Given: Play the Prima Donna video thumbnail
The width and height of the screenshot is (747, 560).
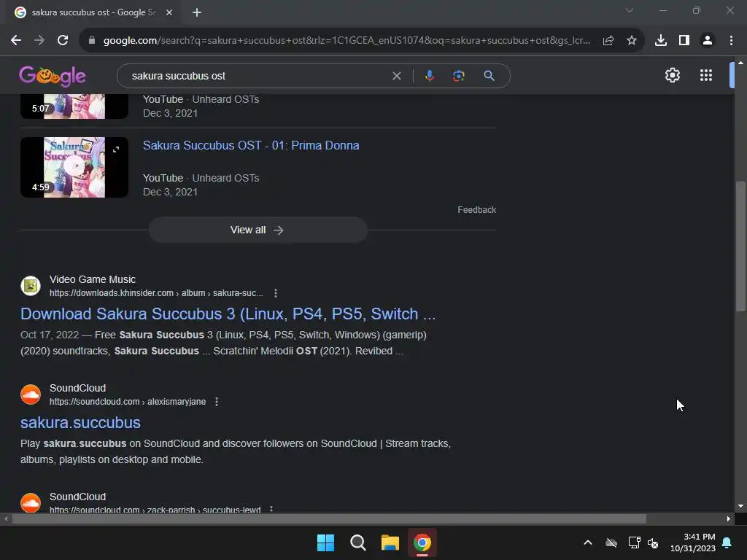Looking at the screenshot, I should point(74,167).
